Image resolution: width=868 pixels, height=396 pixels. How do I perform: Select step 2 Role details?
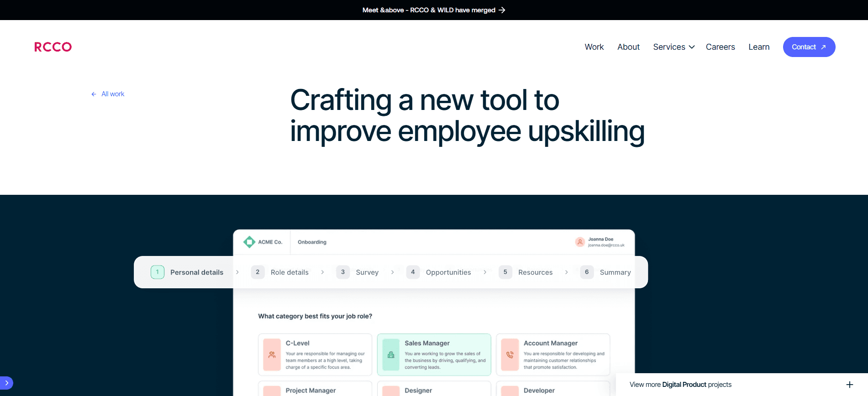[x=280, y=272]
